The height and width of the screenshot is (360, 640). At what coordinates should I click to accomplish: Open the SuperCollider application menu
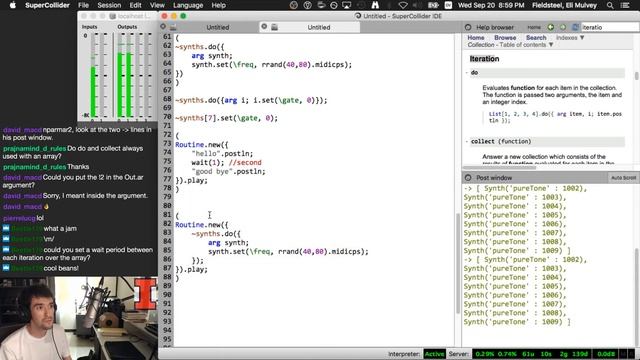[x=47, y=5]
